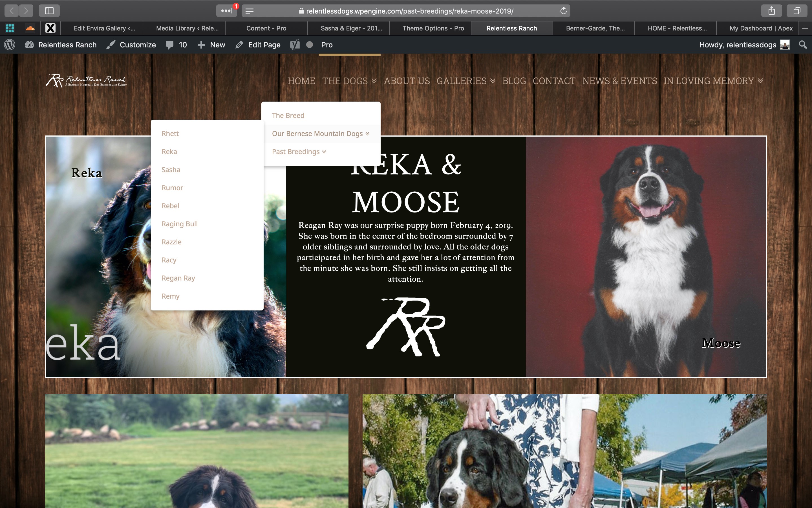Click Safari back navigation arrow
Viewport: 812px width, 508px height.
tap(11, 11)
